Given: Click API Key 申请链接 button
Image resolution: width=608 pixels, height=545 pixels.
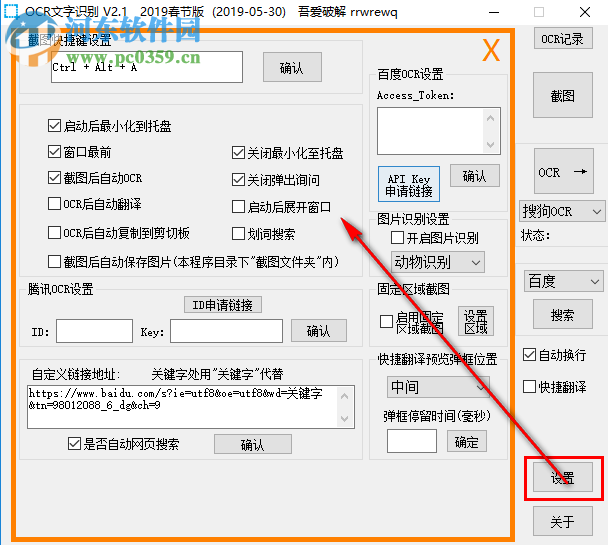Looking at the screenshot, I should pos(409,184).
